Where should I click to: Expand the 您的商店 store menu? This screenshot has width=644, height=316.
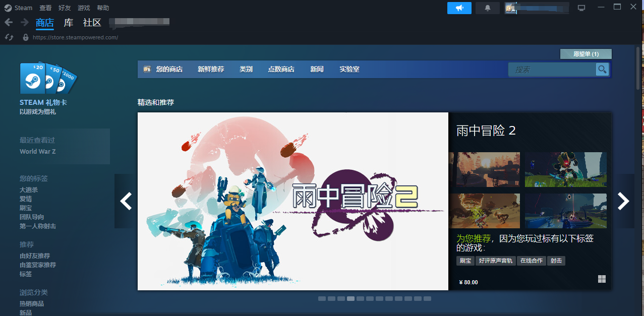click(169, 69)
